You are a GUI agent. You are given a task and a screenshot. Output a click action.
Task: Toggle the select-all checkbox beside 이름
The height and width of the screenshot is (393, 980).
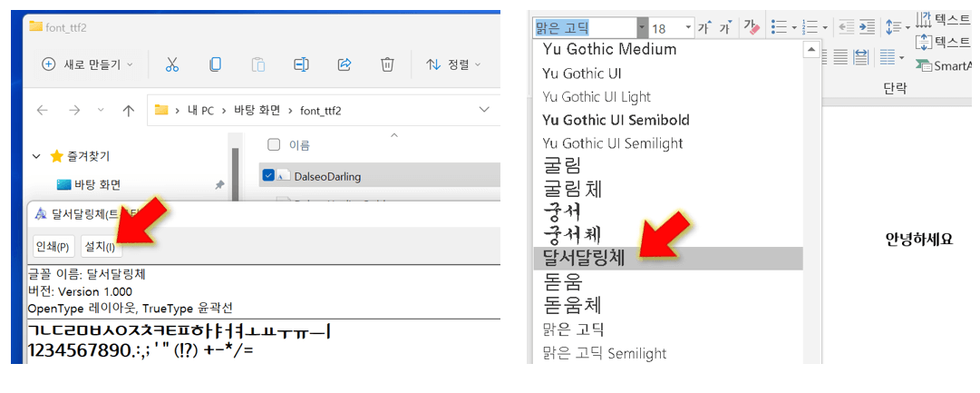click(x=274, y=145)
